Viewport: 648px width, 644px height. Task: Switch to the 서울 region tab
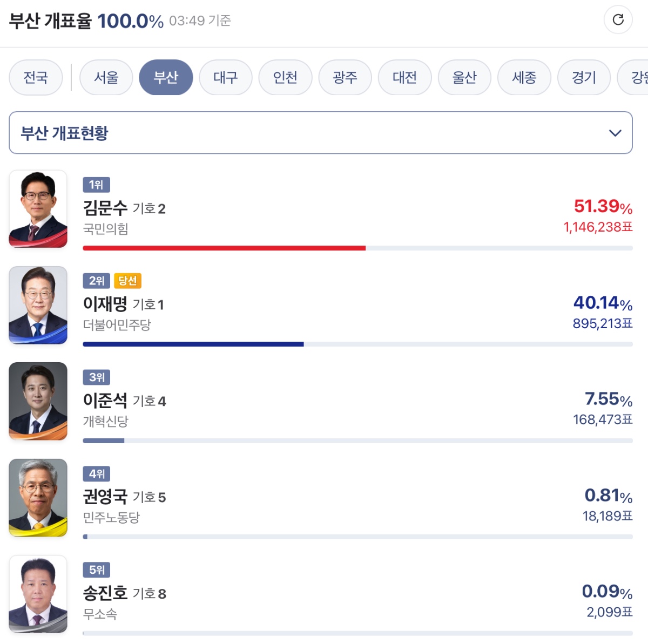click(x=106, y=77)
